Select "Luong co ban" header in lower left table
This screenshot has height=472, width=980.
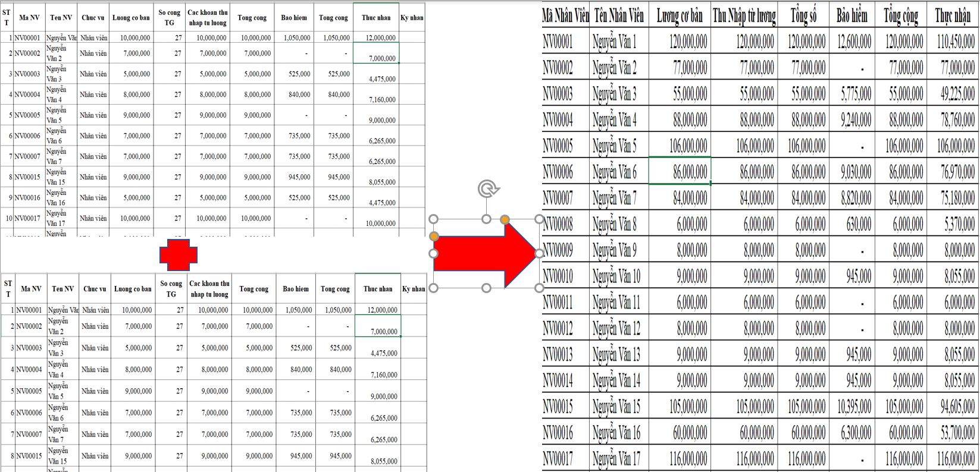pyautogui.click(x=133, y=289)
